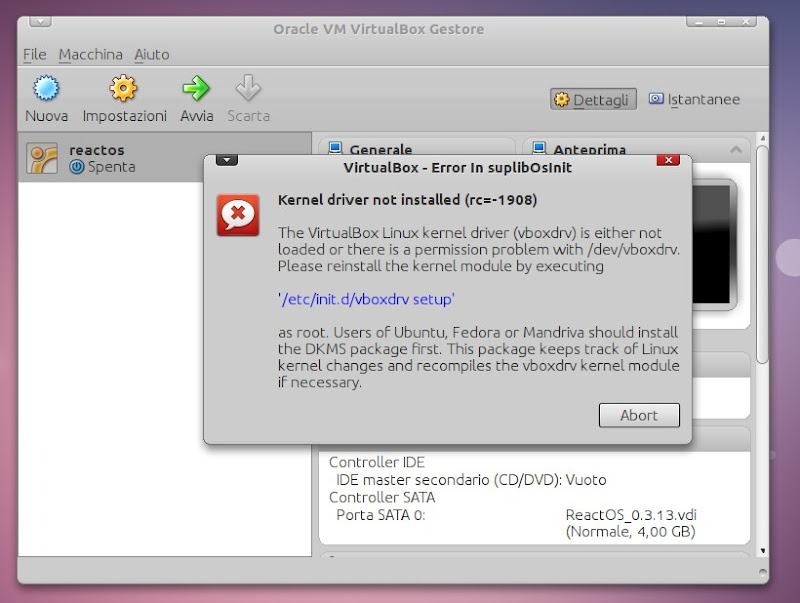Minimize the VirtualBox Gestore window
Screen dimensions: 800x603
click(698, 22)
